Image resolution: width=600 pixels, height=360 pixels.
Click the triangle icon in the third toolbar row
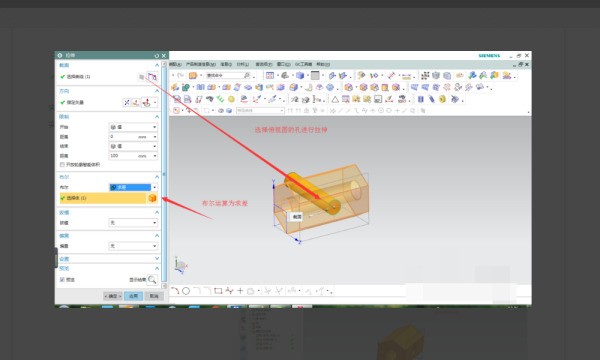(x=335, y=99)
